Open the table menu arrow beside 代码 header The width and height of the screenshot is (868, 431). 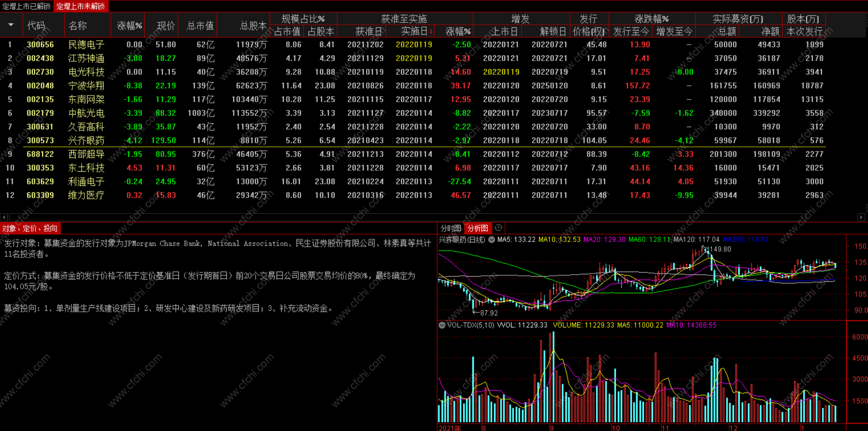[11, 25]
